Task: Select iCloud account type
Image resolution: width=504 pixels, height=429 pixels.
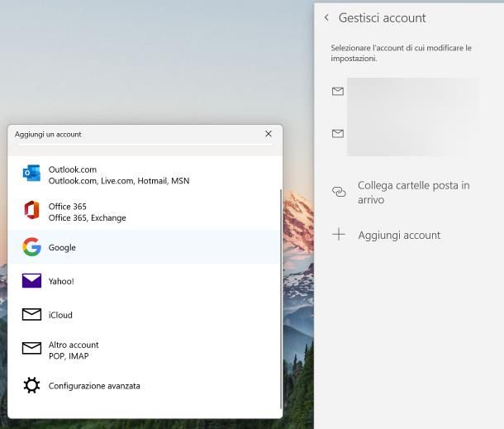Action: [x=144, y=314]
